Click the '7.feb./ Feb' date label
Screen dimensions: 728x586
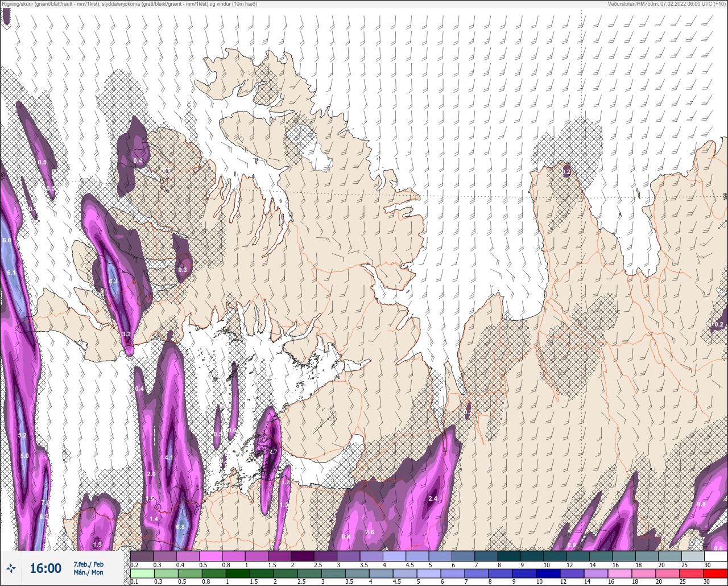coord(88,564)
